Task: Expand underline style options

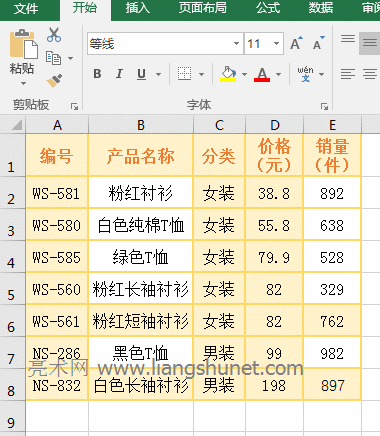Action: 159,74
